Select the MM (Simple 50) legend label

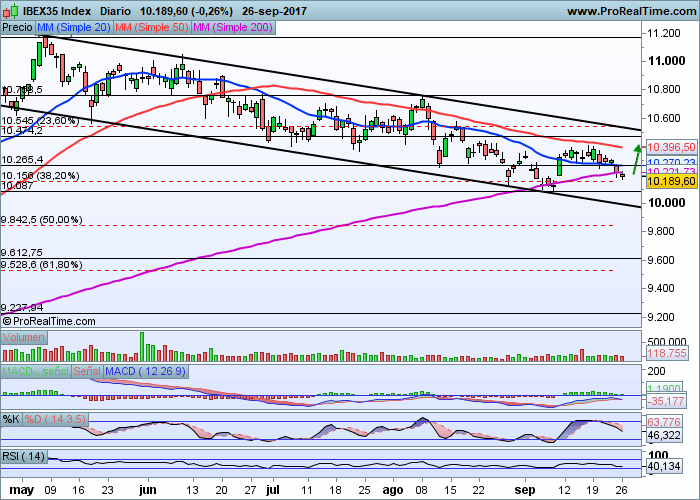pos(152,28)
